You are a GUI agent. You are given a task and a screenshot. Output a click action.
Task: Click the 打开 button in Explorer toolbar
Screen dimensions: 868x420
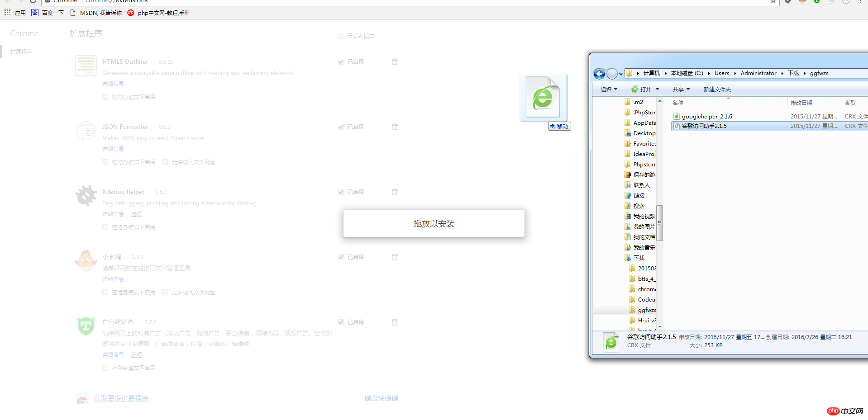click(641, 90)
